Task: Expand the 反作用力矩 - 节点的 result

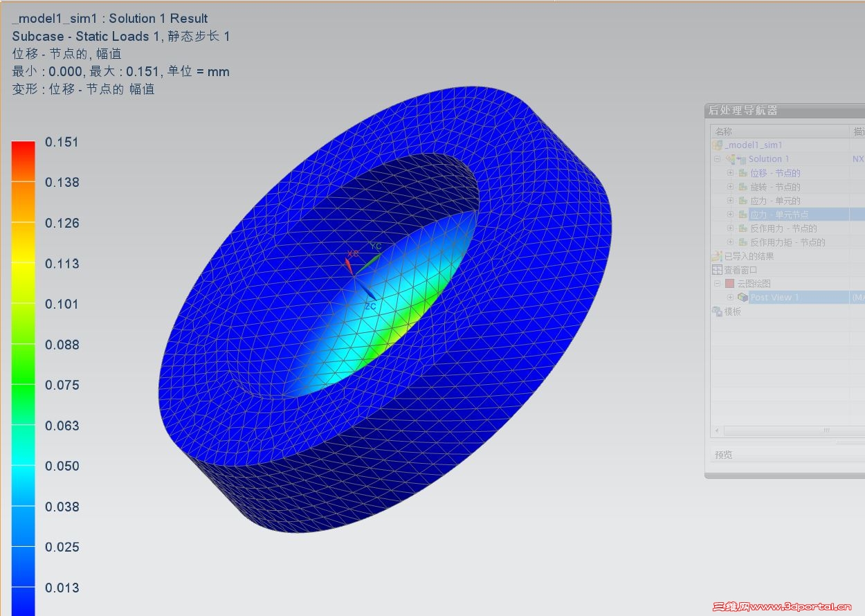Action: 730,242
